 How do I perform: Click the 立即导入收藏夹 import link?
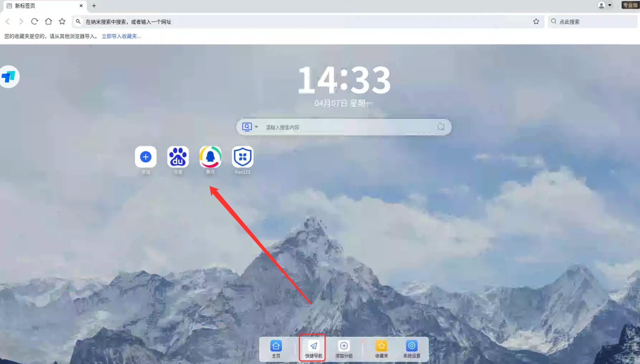(121, 36)
